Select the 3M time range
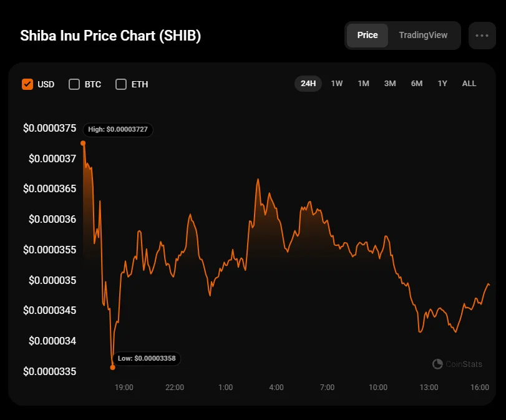 pos(390,84)
